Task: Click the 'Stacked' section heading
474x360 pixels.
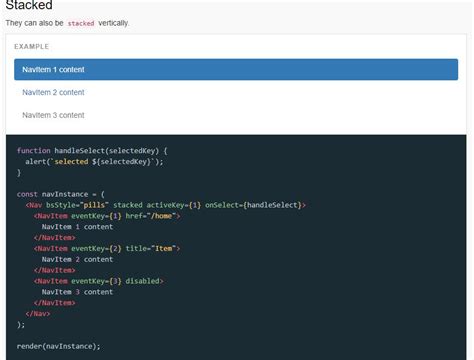Action: click(29, 5)
